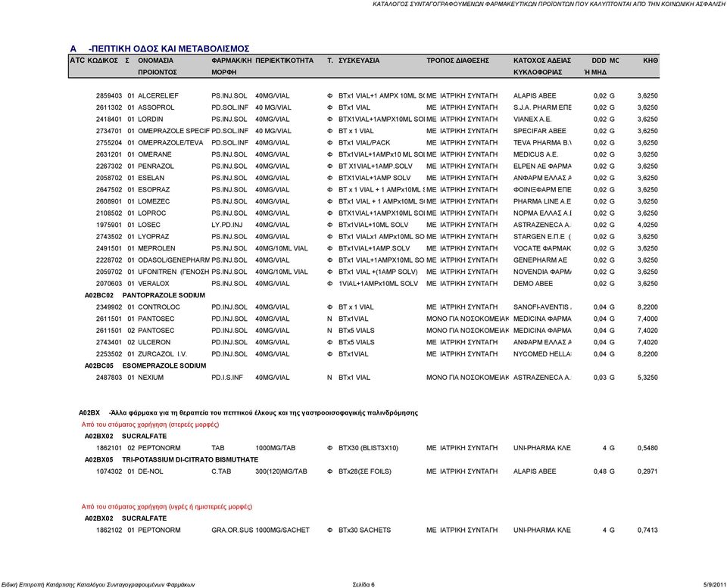
Task: Click the A02BX subsection heading line
Action: 248,413
